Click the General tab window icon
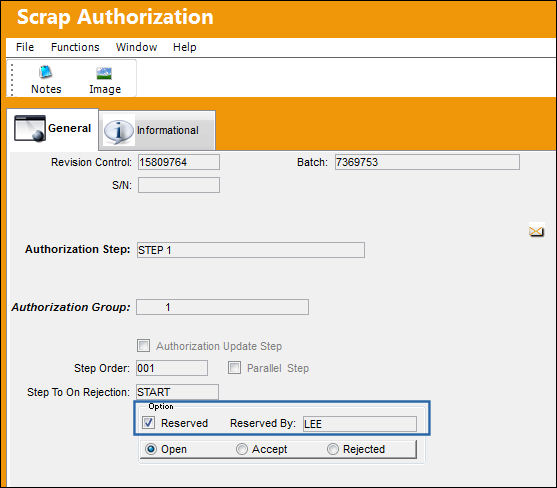Image resolution: width=557 pixels, height=488 pixels. coord(30,128)
